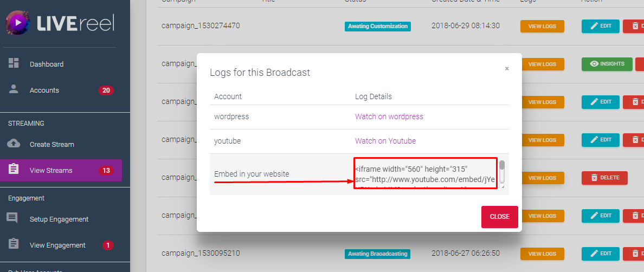The width and height of the screenshot is (644, 272).
Task: Click the DELETE button with full label
Action: point(604,178)
